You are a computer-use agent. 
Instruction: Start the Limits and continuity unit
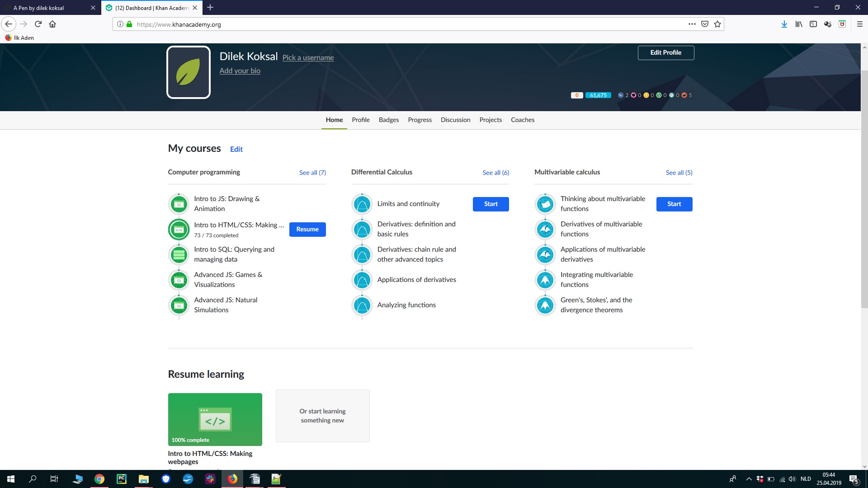[x=491, y=204]
